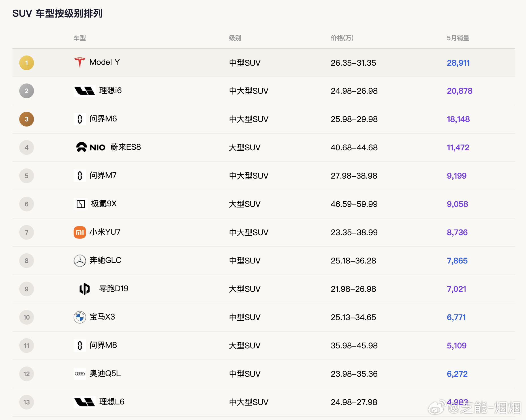Select the 蔚来ES8 model name
The image size is (526, 420).
point(125,147)
